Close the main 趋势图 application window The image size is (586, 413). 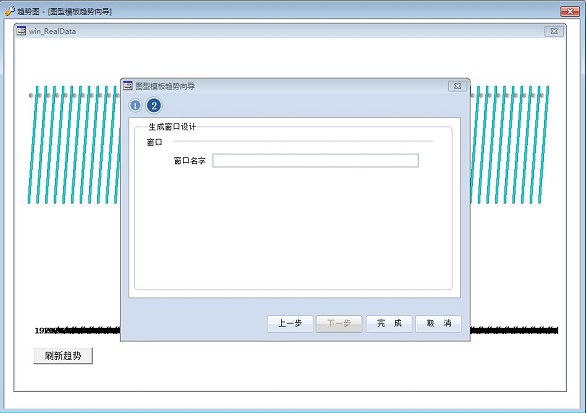[570, 12]
